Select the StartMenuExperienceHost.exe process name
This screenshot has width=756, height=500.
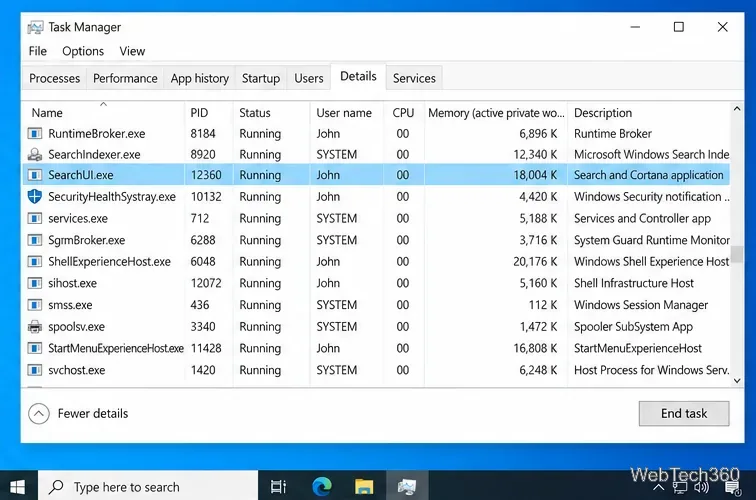point(116,348)
